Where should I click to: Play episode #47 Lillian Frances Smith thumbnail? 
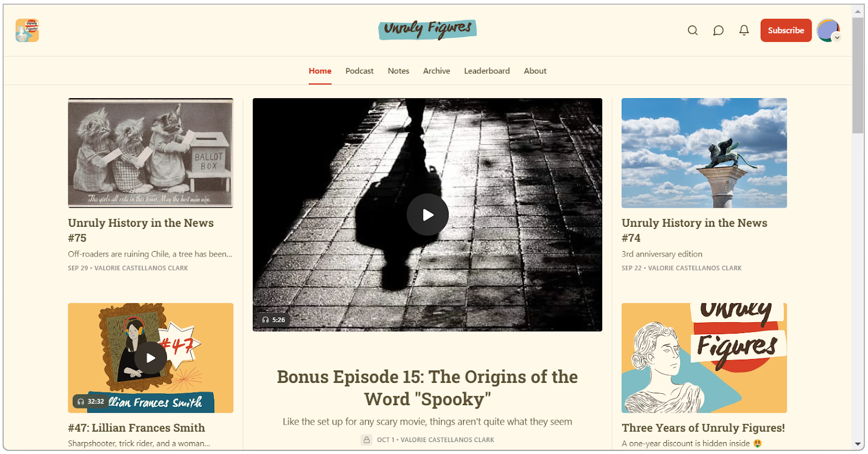tap(151, 358)
